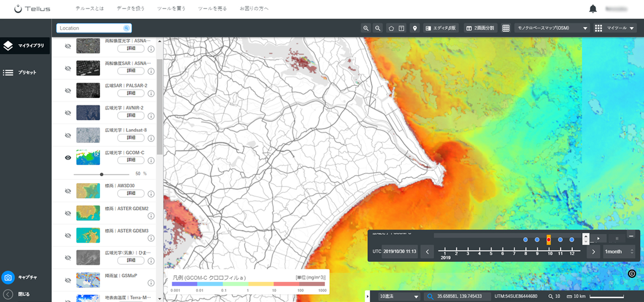Click 詳細 button for AVNIR-2 layer
The image size is (644, 302).
[x=131, y=116]
